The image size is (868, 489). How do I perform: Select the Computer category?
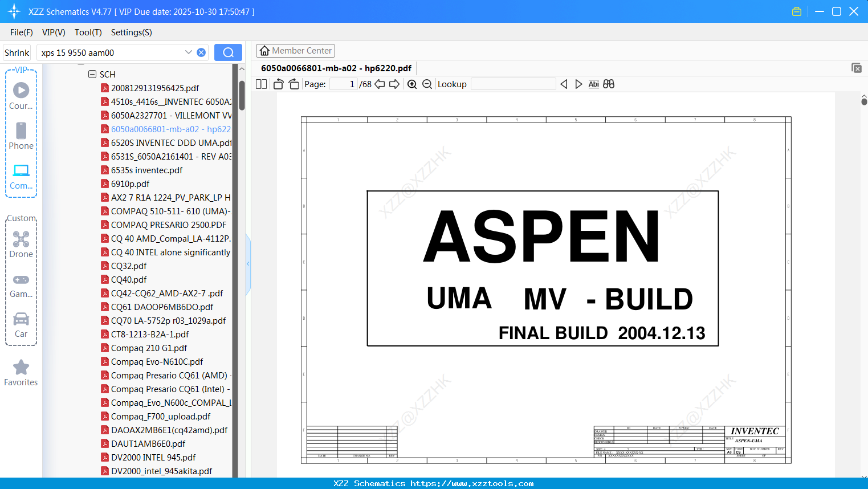[x=21, y=176]
